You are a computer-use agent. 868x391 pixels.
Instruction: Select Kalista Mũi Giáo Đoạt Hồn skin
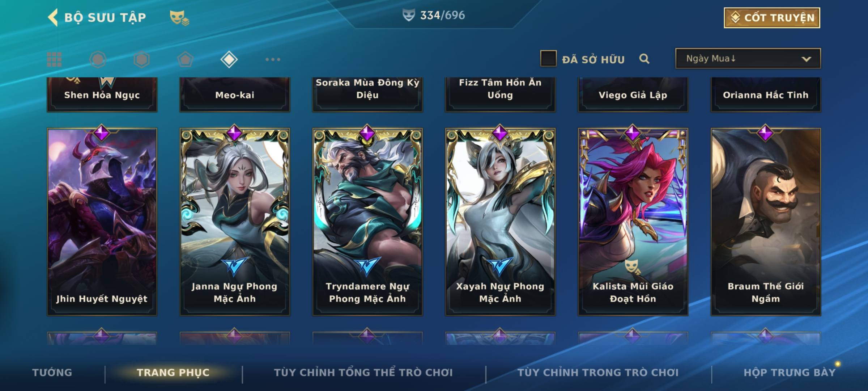pos(633,222)
